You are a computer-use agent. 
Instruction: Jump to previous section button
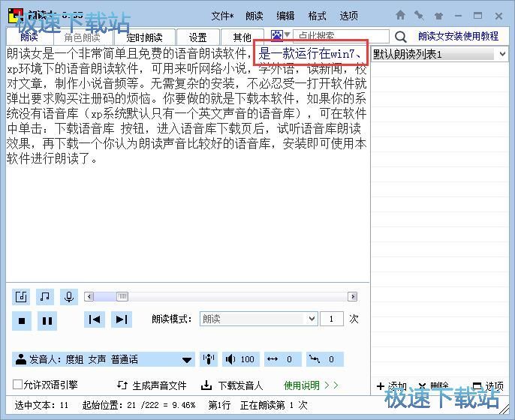tap(95, 319)
